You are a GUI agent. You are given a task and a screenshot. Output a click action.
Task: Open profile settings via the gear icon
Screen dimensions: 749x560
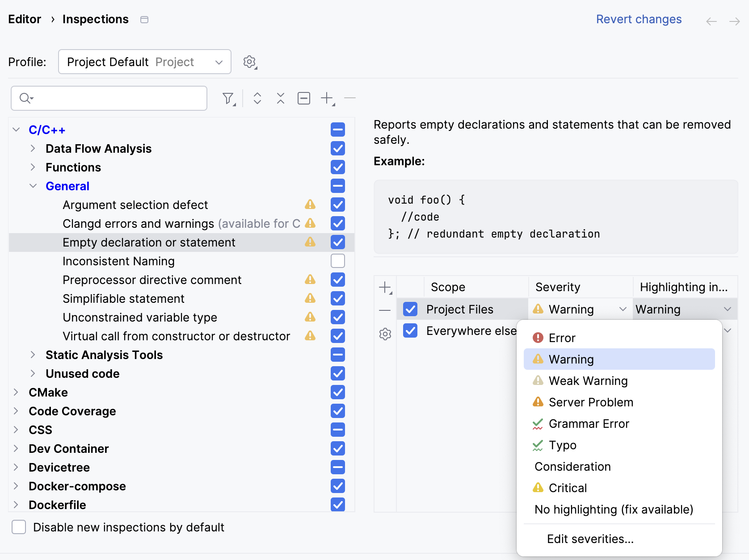(250, 62)
